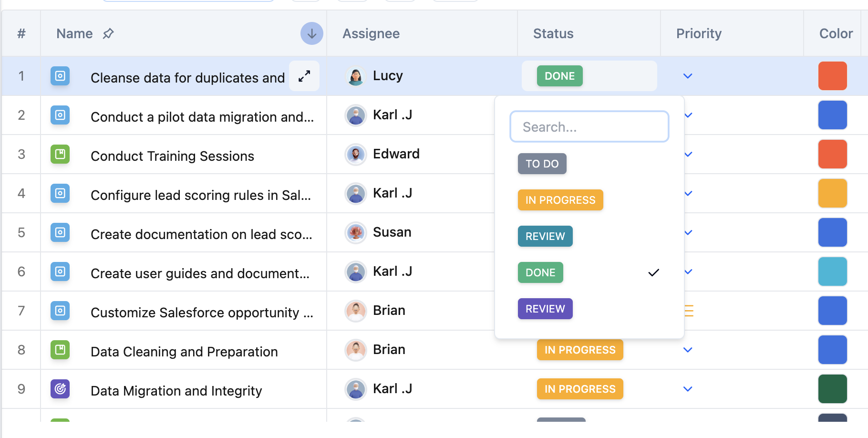The width and height of the screenshot is (868, 438).
Task: Open priority dropdown for Cleanse data row
Action: pyautogui.click(x=687, y=76)
